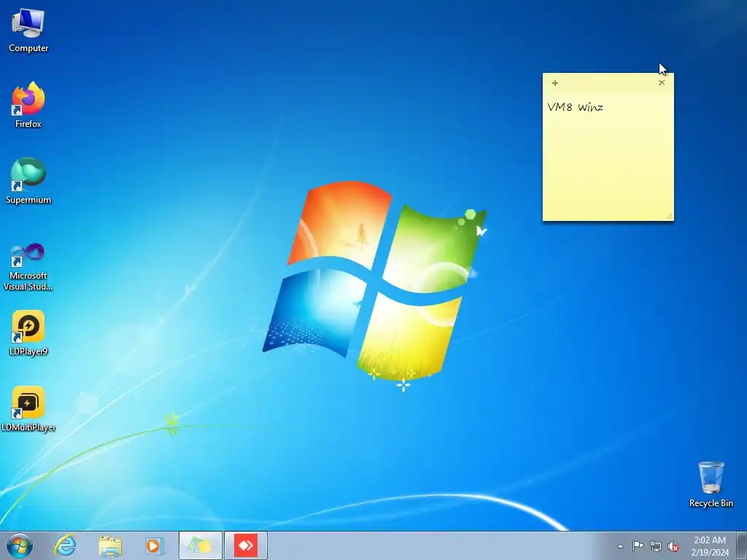Open Windows Explorer from the taskbar
Screen dimensions: 747x560
(x=110, y=545)
